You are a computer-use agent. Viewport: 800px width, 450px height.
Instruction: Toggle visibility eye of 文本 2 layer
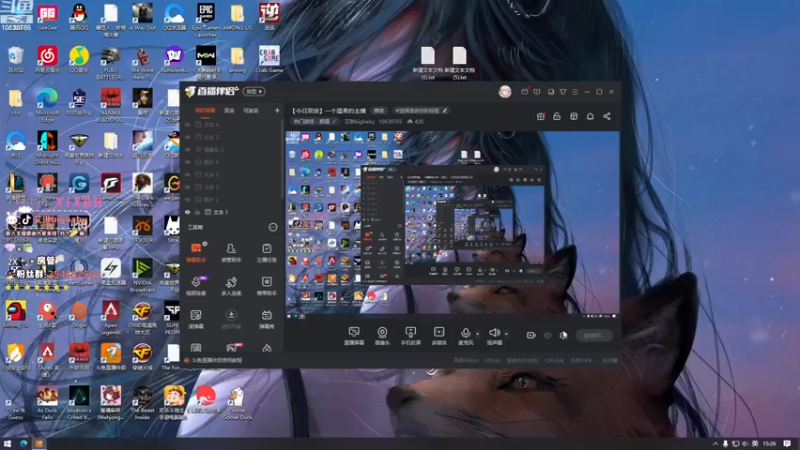coord(187,137)
